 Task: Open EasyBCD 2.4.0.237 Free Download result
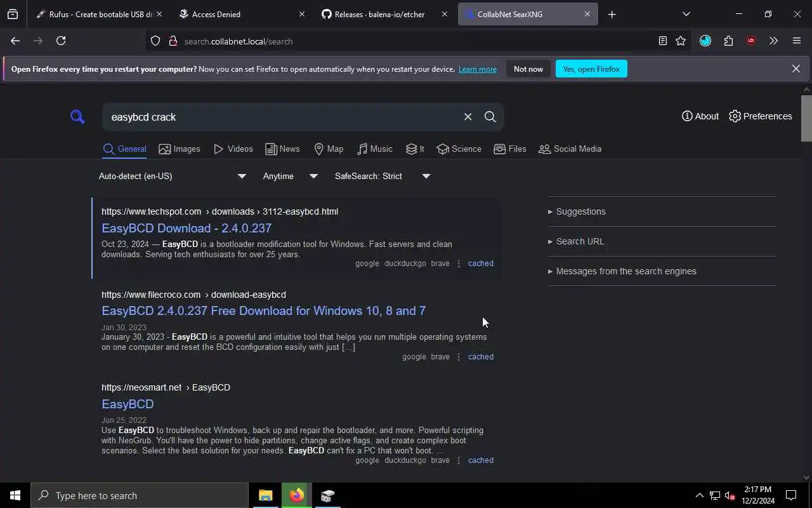263,311
